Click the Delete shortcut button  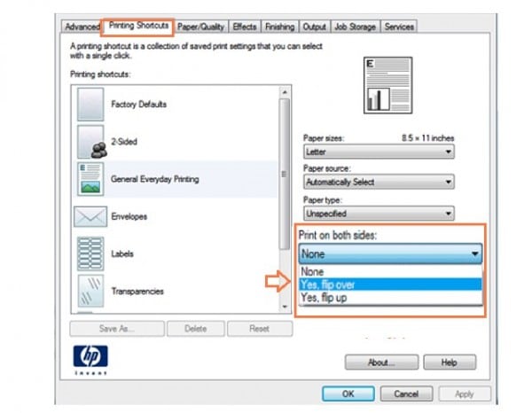coord(196,329)
